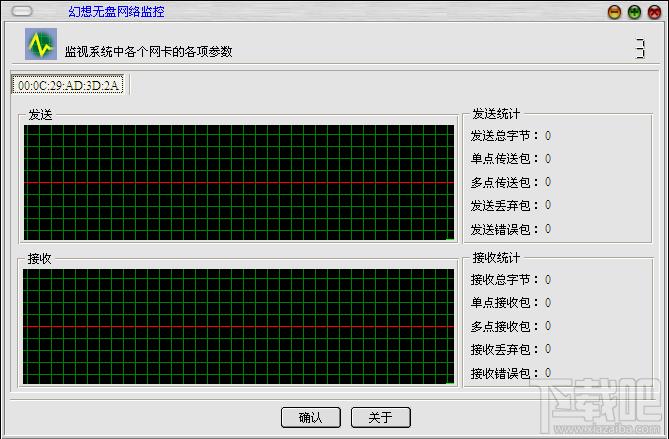The height and width of the screenshot is (439, 669).
Task: Click the 接收丢弃包 statistic
Action: pyautogui.click(x=511, y=350)
